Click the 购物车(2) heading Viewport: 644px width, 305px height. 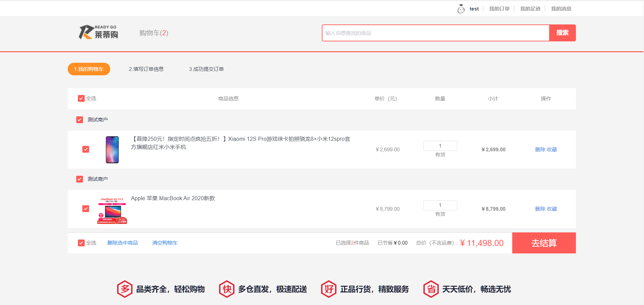pos(154,33)
